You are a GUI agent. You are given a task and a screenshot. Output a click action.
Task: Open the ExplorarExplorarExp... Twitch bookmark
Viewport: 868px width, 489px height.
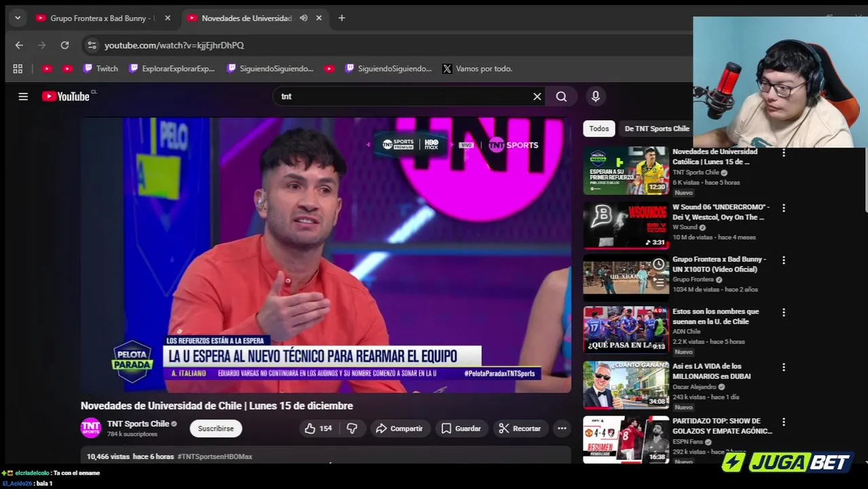(x=172, y=69)
